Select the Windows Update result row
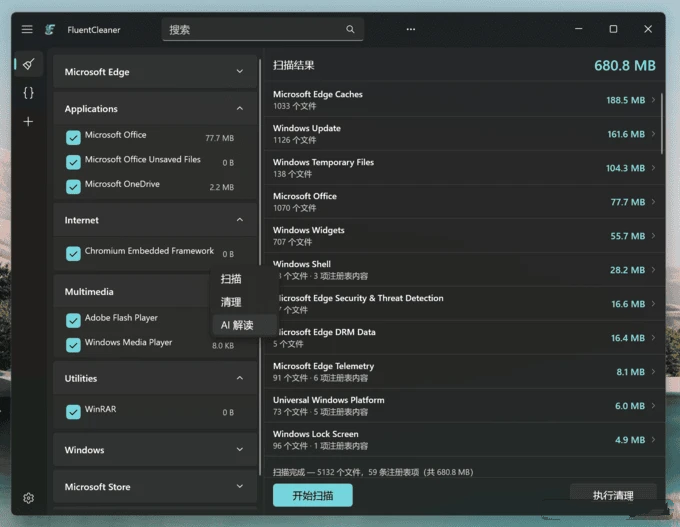Screen dimensions: 680x527 pos(464,134)
